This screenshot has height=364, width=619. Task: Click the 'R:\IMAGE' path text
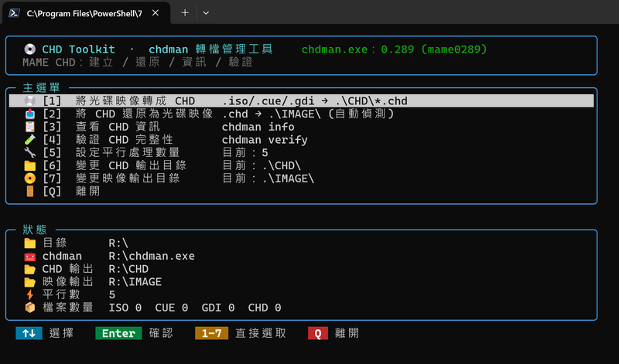coord(135,282)
